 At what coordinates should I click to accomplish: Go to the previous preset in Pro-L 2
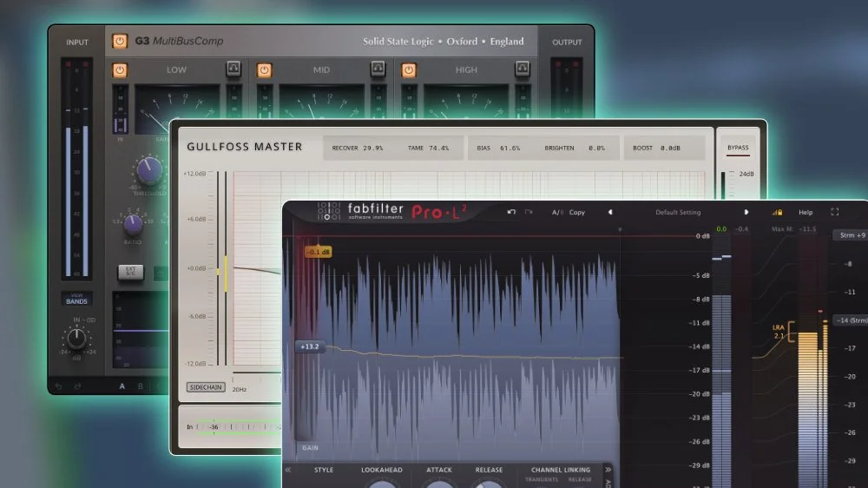610,212
